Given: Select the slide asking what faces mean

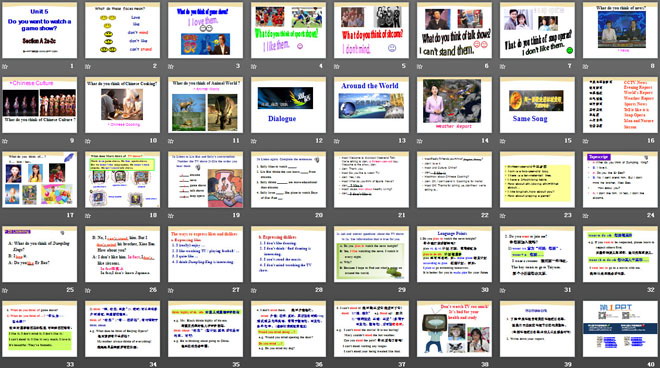Looking at the screenshot, I should (x=122, y=30).
